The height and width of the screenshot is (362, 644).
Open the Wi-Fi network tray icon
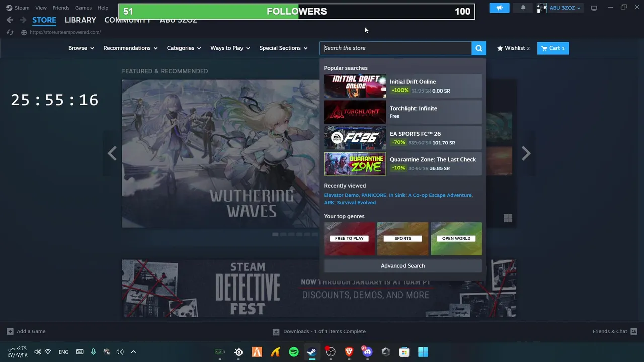[x=48, y=352]
